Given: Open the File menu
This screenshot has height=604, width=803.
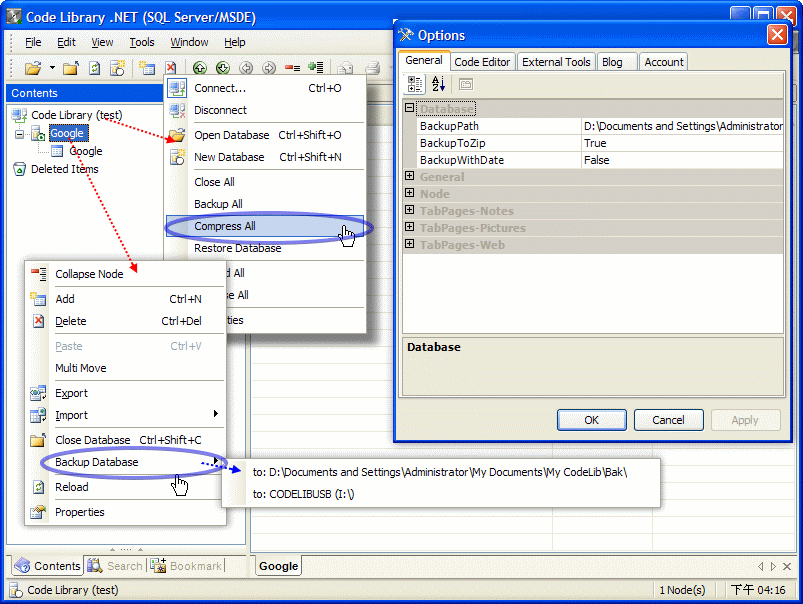Looking at the screenshot, I should click(33, 42).
